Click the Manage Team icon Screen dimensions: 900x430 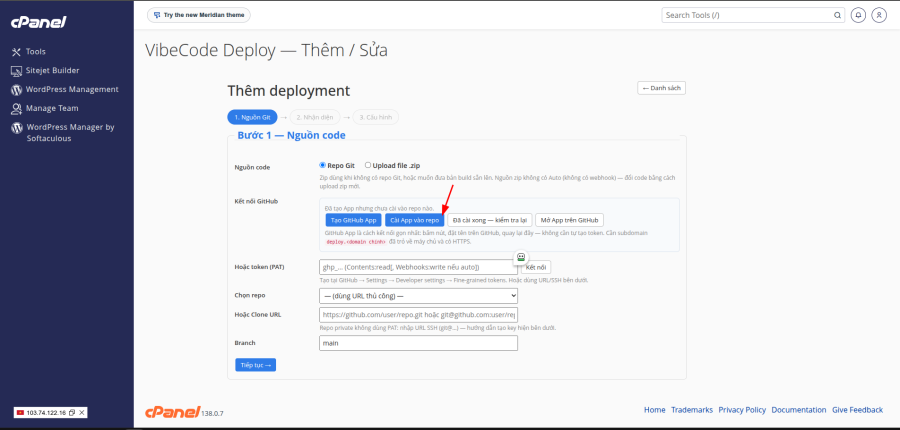point(16,109)
